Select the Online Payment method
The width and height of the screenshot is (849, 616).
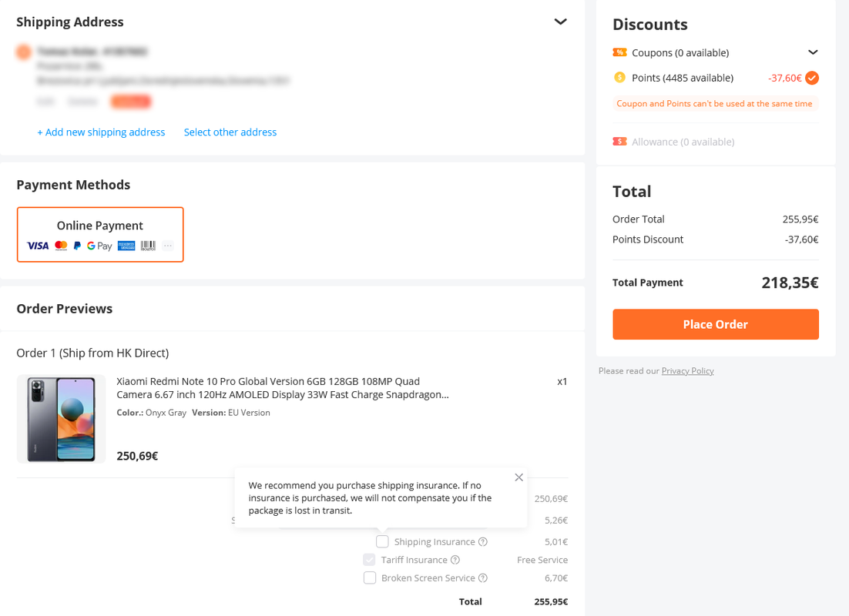coord(100,234)
